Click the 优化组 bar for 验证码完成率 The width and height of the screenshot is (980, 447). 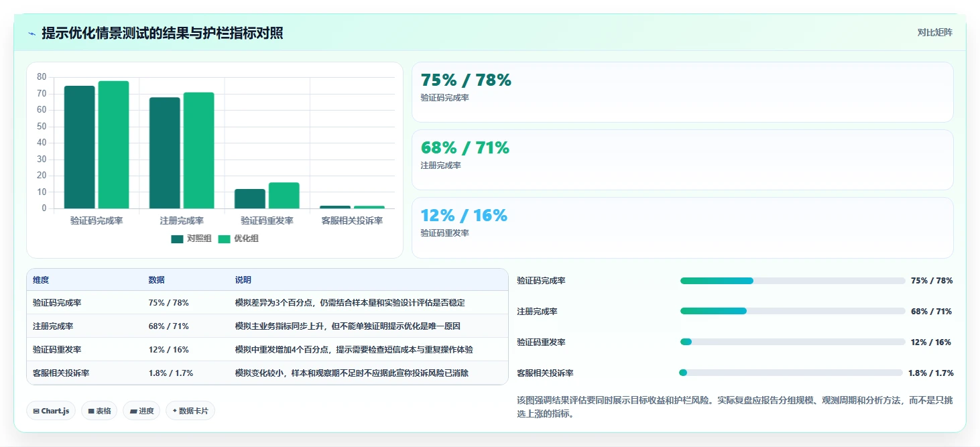click(114, 145)
